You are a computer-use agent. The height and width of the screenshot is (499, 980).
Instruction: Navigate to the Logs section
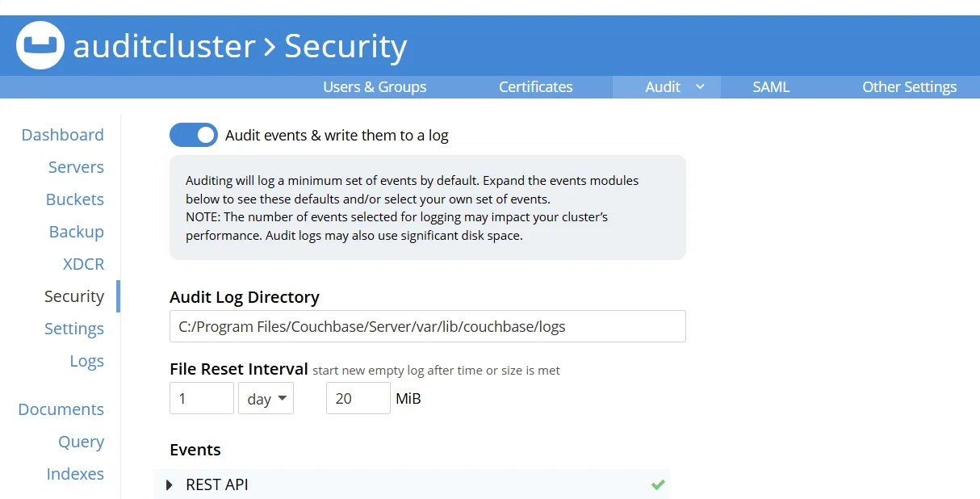[x=87, y=360]
